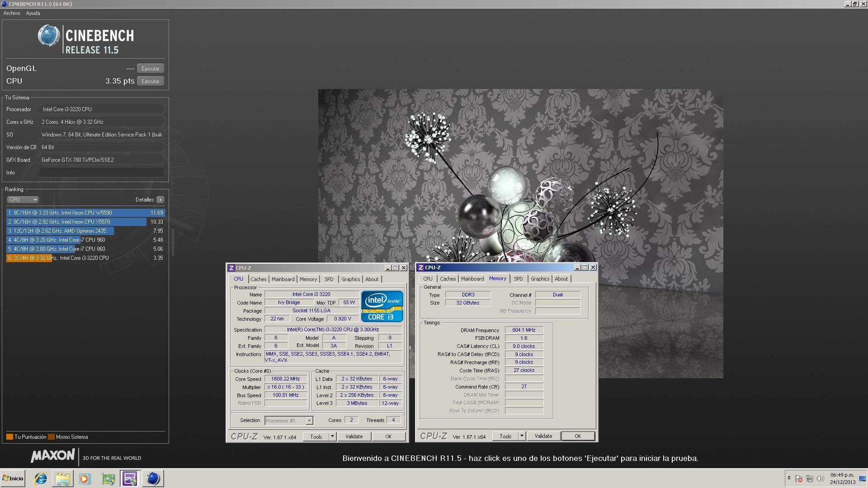Open Mainboard tab in right CPU-Z window

[x=472, y=279]
